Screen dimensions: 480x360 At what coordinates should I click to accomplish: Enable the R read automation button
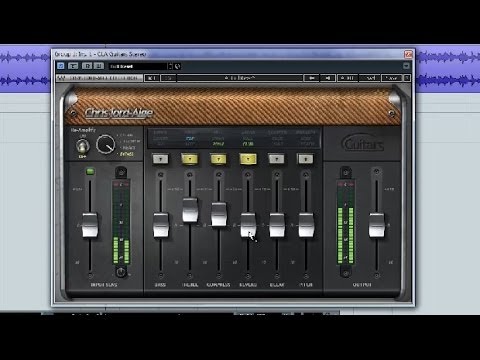point(87,66)
